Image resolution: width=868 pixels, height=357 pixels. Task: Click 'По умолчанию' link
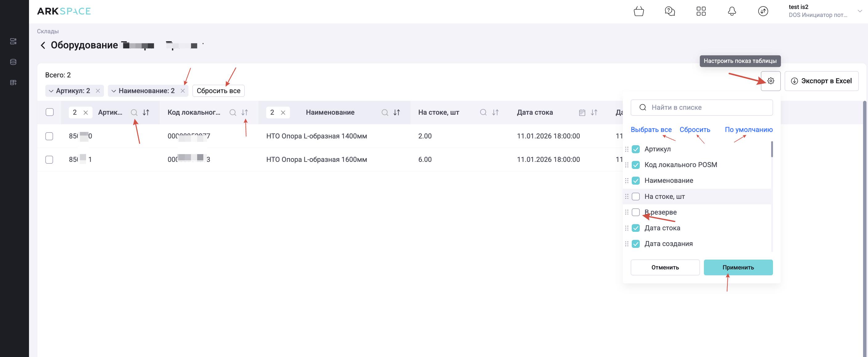[x=748, y=130]
